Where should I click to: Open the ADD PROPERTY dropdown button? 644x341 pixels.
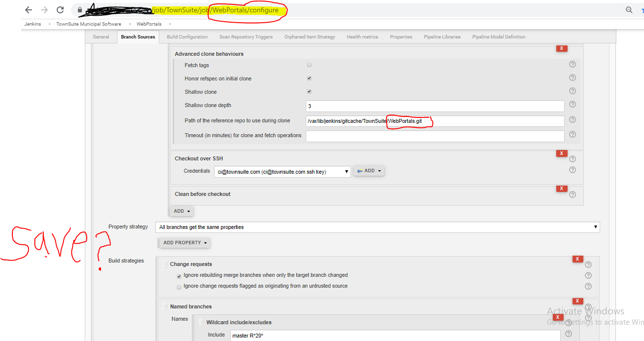coord(184,243)
